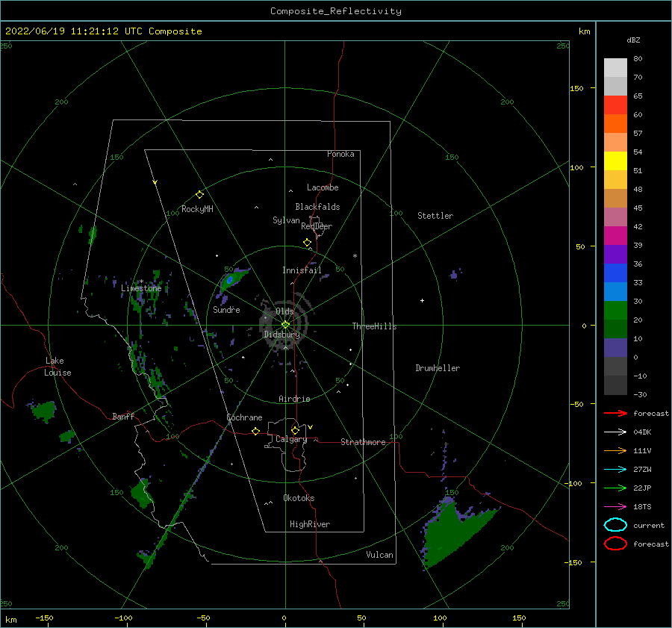This screenshot has width=672, height=628.
Task: Click the Lacombe town label
Action: 323,187
